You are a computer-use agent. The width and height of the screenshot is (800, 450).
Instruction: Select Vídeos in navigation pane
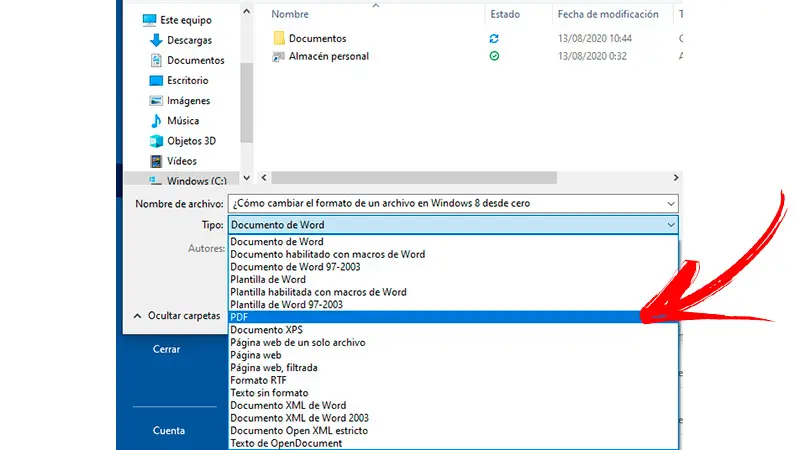(182, 161)
